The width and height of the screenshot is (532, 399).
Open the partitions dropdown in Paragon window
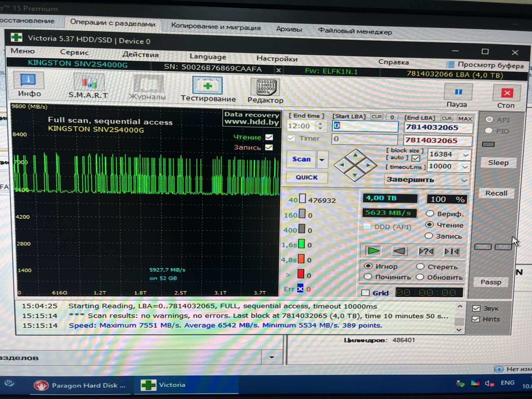[x=272, y=357]
